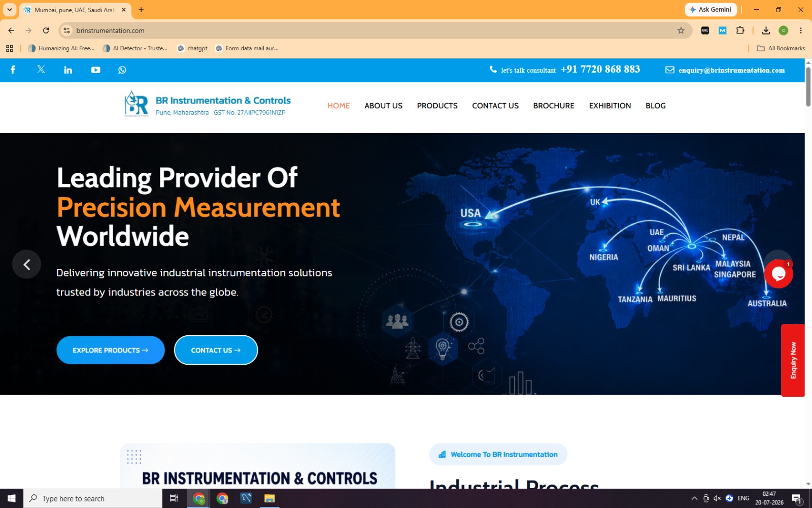Click the URL extension icon in toolbar
Screen dimensions: 812x508
(x=705, y=30)
